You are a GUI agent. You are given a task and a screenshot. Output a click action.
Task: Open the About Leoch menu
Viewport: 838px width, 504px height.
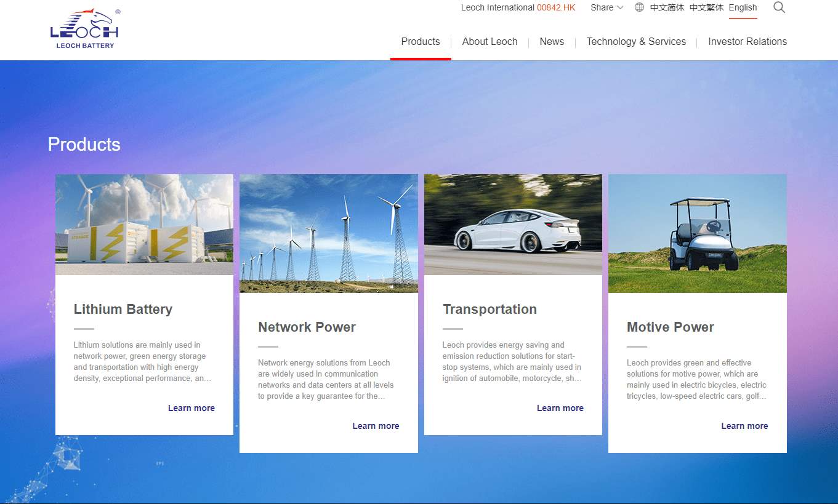coord(490,42)
